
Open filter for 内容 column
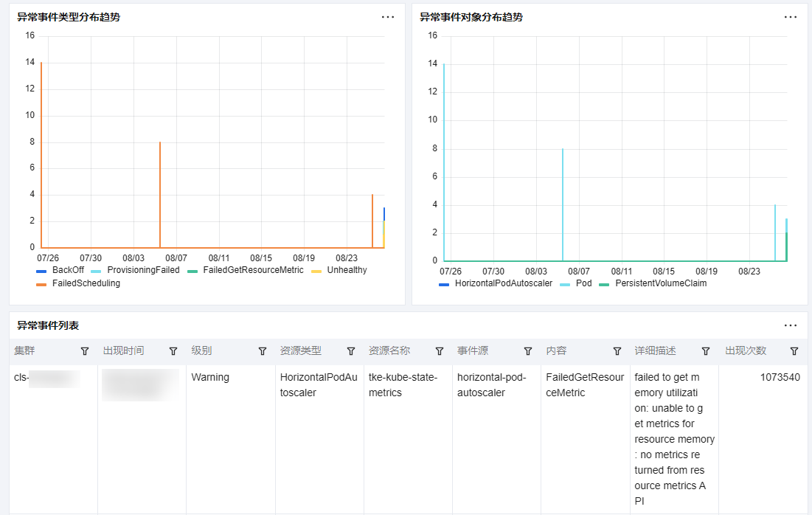coord(617,351)
